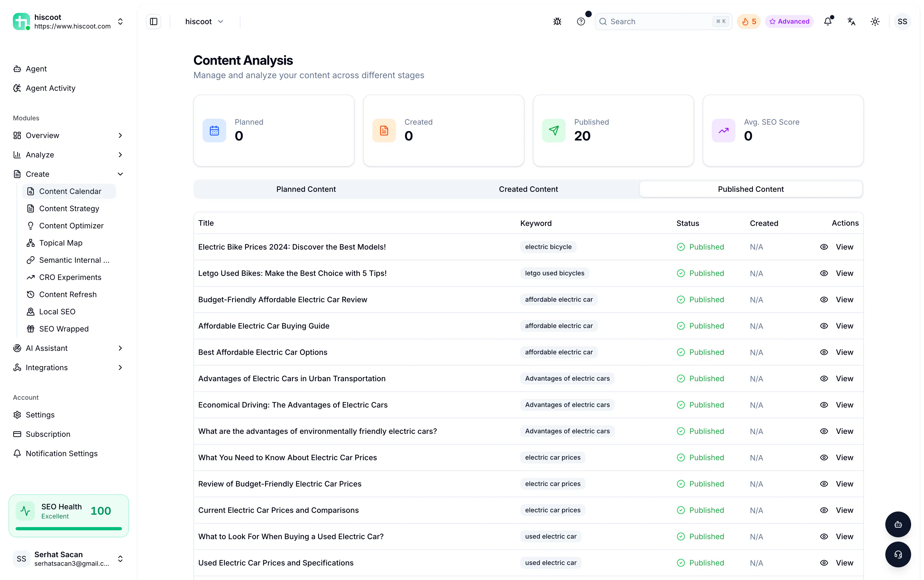924x580 pixels.
Task: Click the hiscoot logo icon
Action: pos(21,21)
